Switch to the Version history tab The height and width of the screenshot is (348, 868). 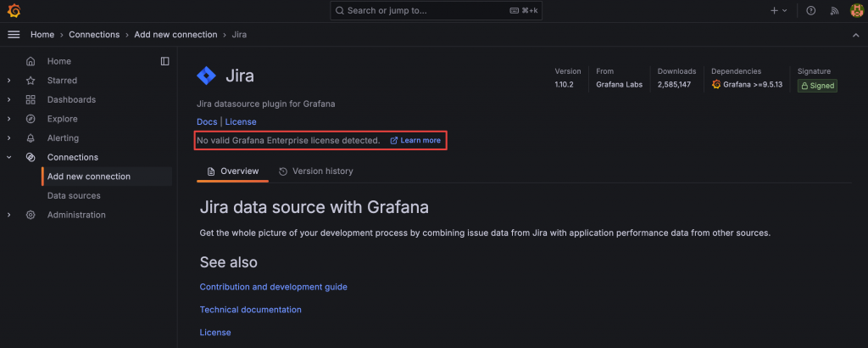(315, 171)
